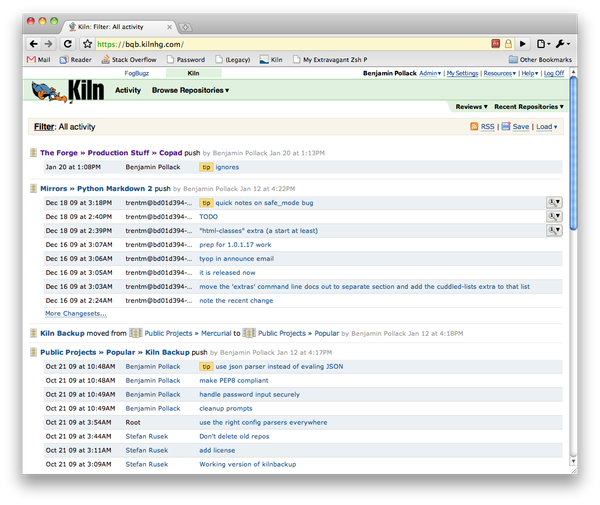Expand the Browse Repositories menu
The height and width of the screenshot is (505, 600).
[190, 90]
